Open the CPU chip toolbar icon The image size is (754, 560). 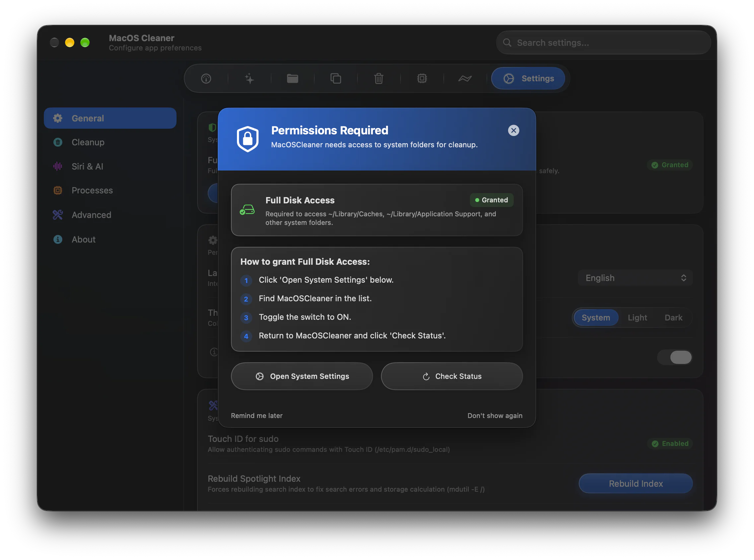tap(422, 79)
